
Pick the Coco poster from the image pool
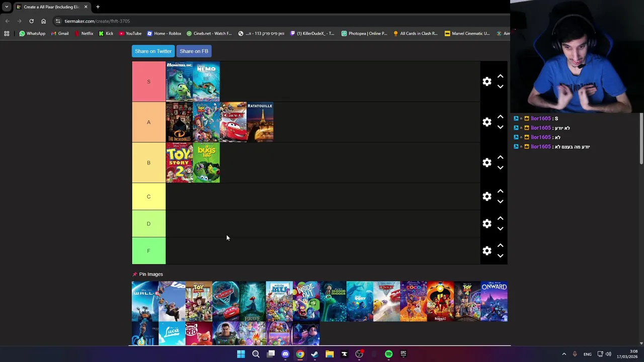click(x=414, y=301)
